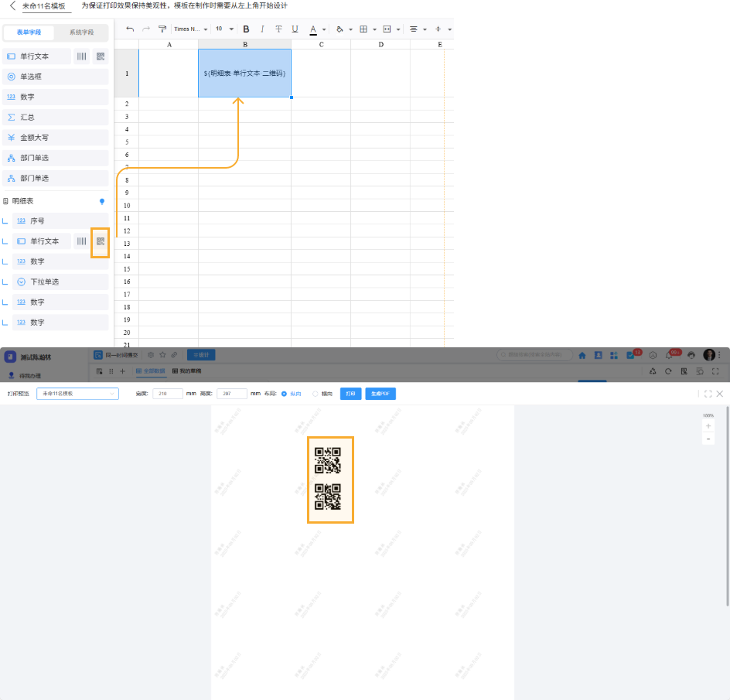
Task: Switch to the 系统字段 tab
Action: [81, 33]
